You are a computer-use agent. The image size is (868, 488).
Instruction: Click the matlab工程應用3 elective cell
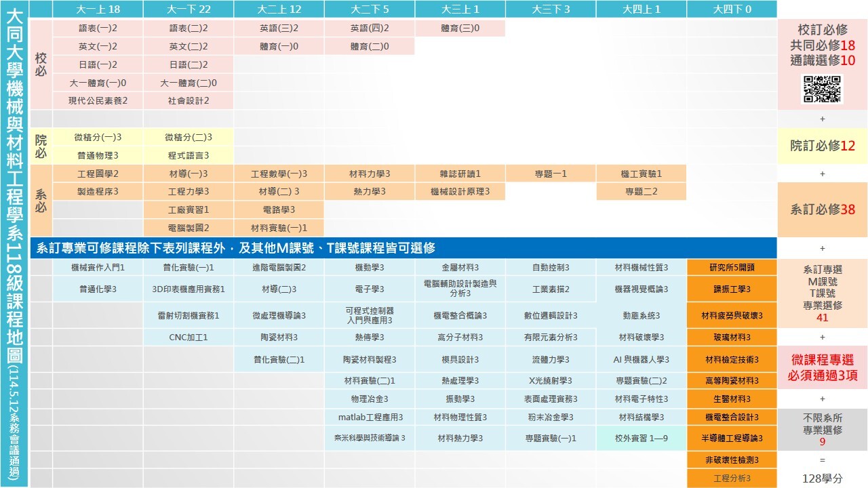click(x=370, y=417)
